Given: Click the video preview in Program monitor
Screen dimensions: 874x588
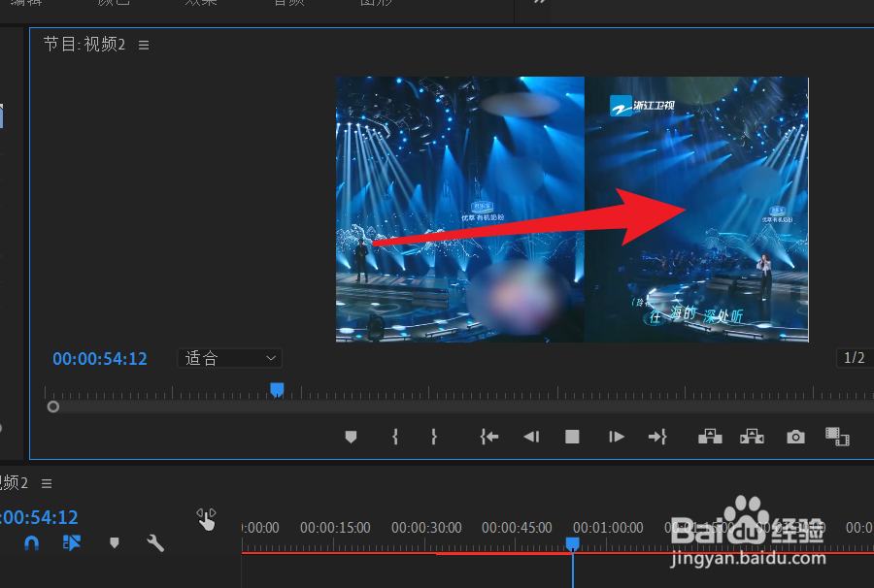Looking at the screenshot, I should tap(572, 210).
